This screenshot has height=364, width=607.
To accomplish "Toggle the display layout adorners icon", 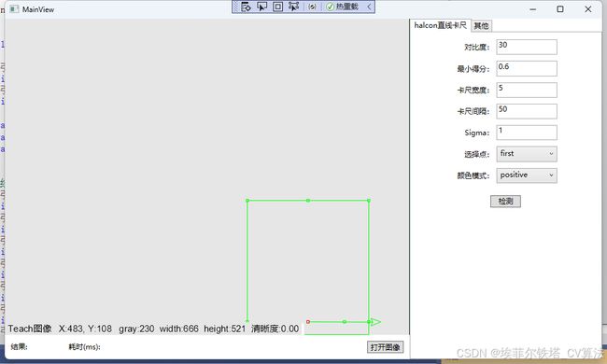I will pos(277,7).
